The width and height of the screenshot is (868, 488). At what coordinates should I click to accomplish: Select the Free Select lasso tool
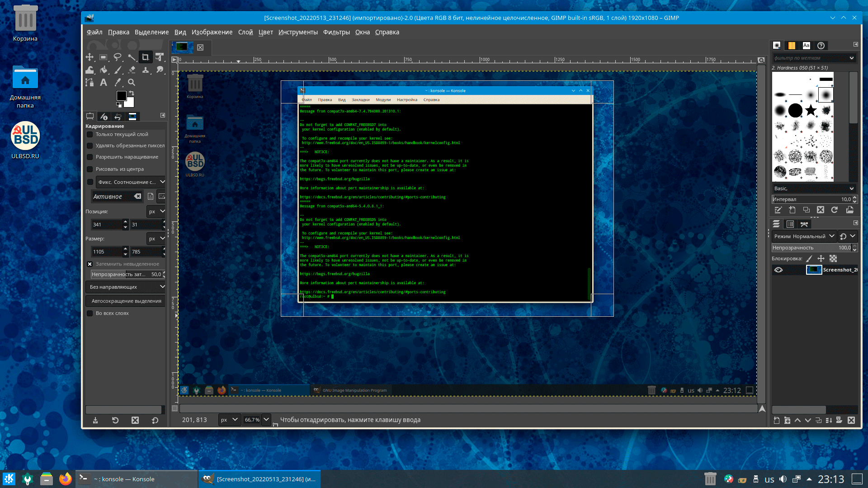pos(118,57)
